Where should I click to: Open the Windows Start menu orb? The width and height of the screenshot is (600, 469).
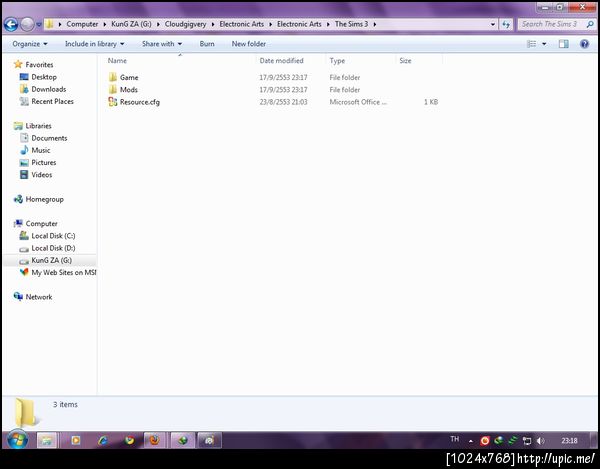click(18, 440)
